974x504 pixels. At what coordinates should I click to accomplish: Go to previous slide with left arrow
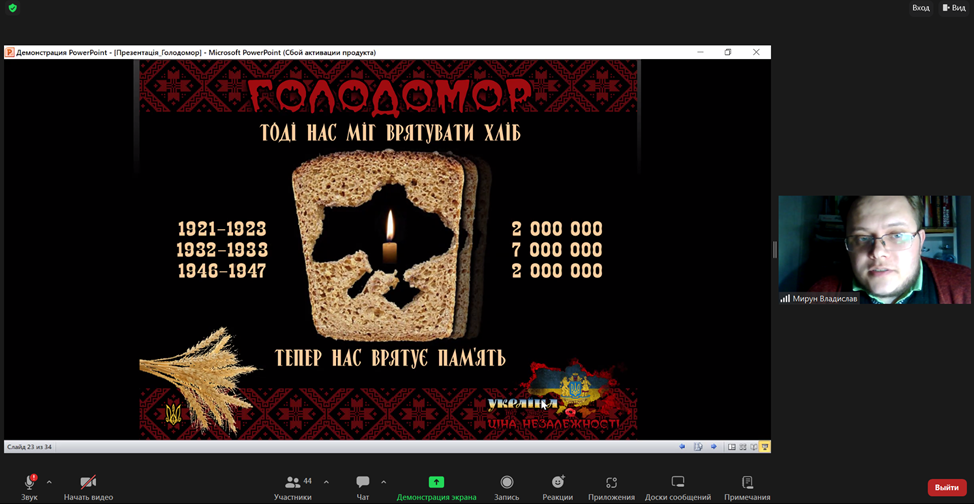[683, 447]
